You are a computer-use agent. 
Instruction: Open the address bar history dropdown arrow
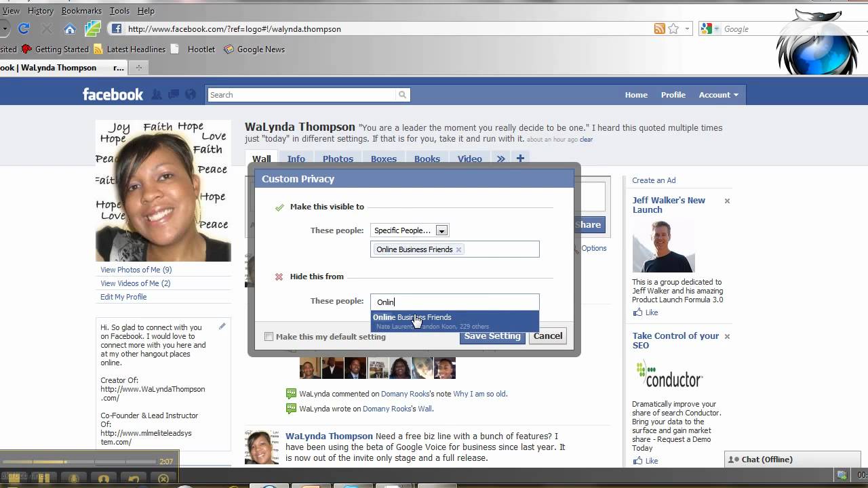pos(687,28)
